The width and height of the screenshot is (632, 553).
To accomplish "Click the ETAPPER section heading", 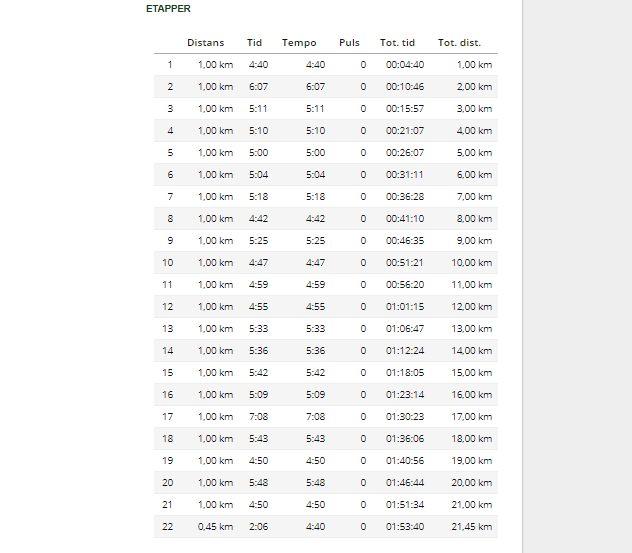I will click(168, 9).
